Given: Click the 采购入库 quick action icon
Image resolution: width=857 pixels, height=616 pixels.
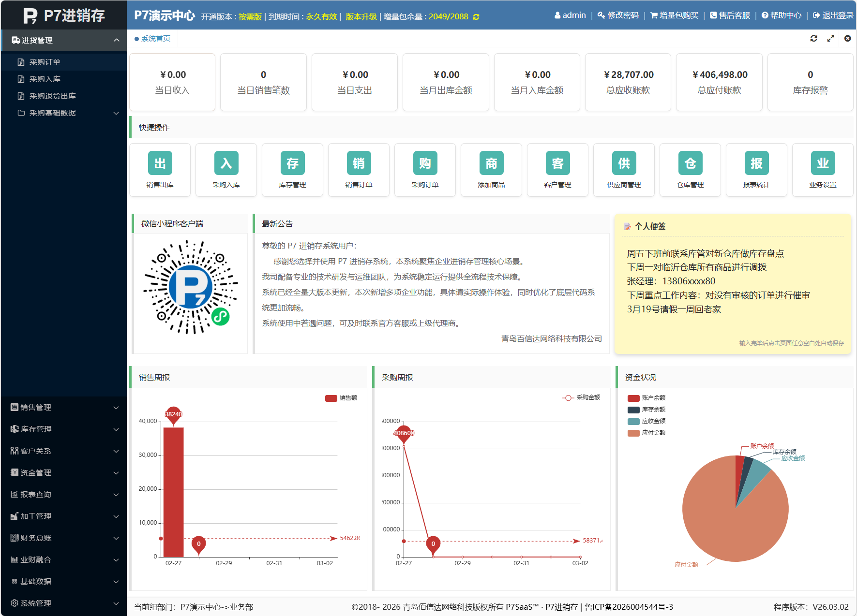Looking at the screenshot, I should 226,164.
